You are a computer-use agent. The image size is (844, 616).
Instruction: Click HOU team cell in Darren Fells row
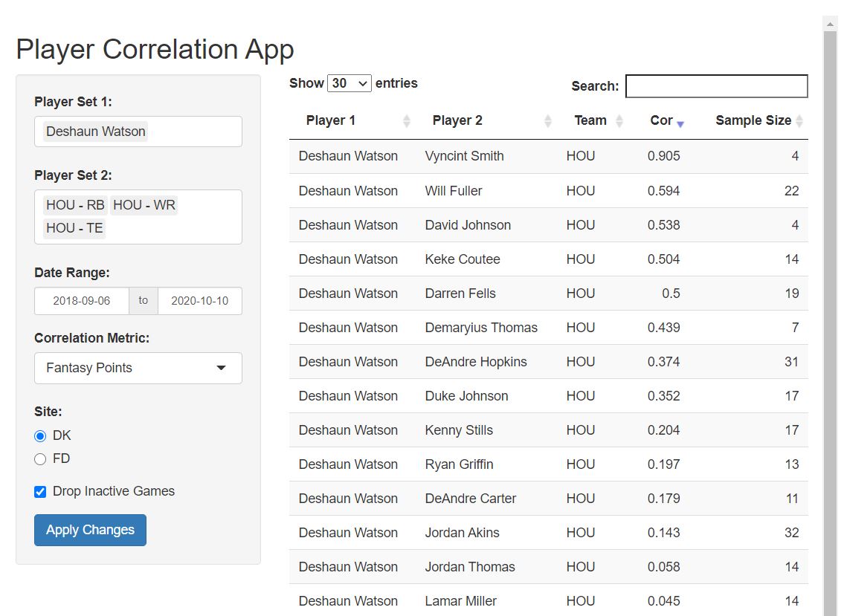point(580,294)
